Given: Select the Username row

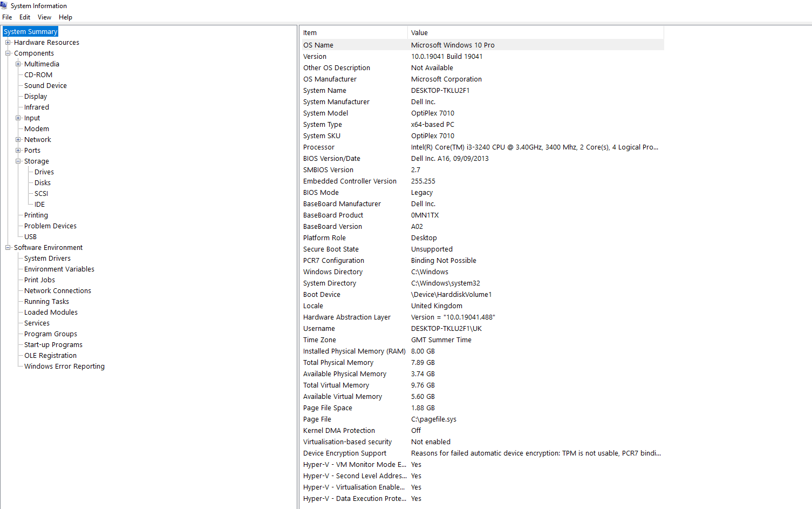Looking at the screenshot, I should (x=482, y=329).
